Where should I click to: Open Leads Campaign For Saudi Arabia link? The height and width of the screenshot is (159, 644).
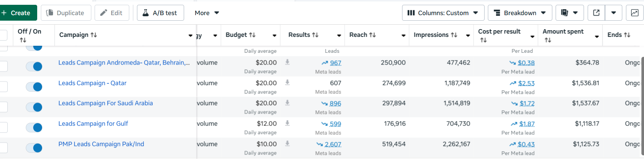pos(105,103)
